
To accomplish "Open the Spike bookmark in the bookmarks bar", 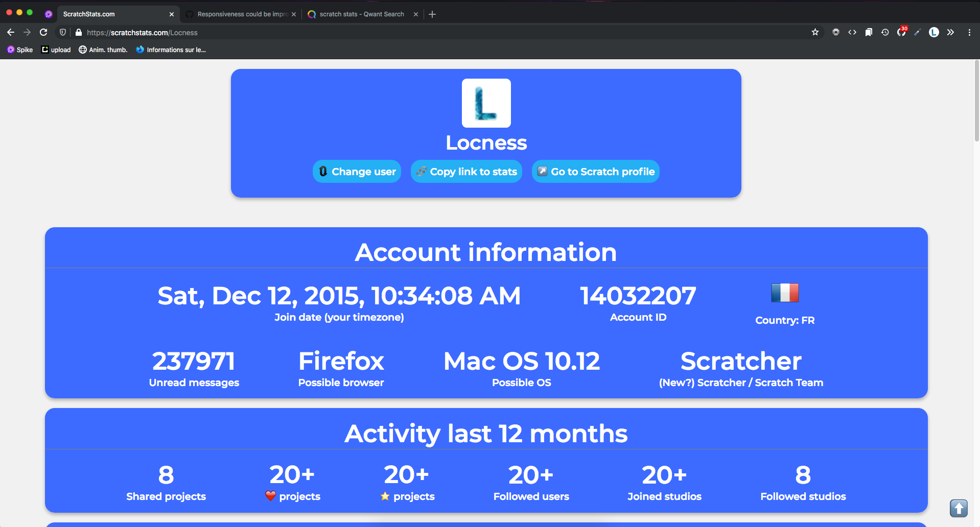I will coord(19,50).
